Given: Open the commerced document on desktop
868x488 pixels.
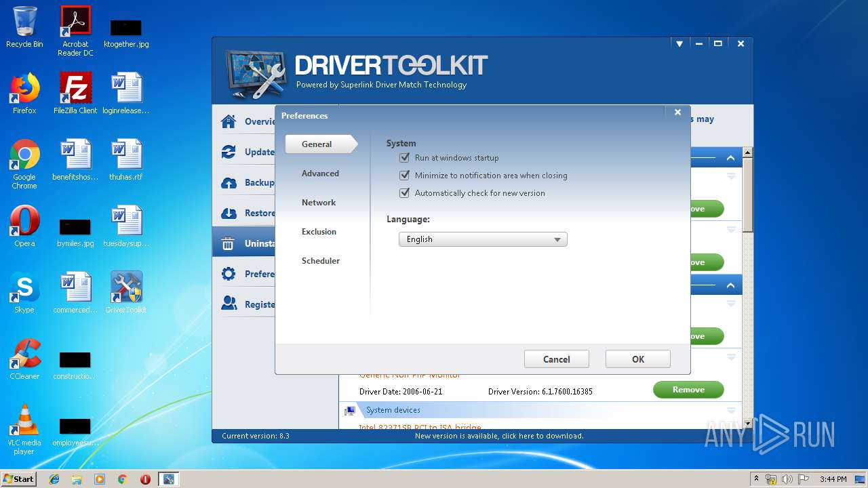Looking at the screenshot, I should [x=75, y=293].
